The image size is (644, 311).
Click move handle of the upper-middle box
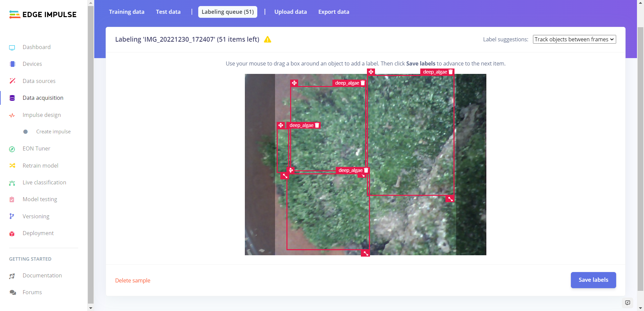pos(294,83)
